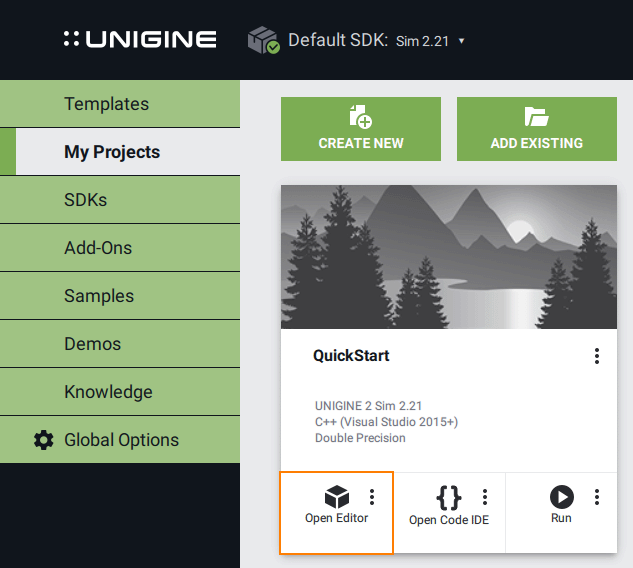Open the Templates tab
This screenshot has height=568, width=633.
click(x=120, y=104)
